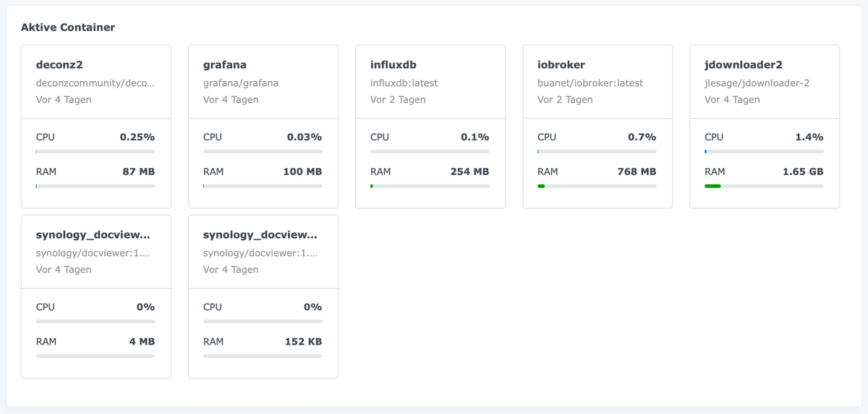Open the synology_docviewer card with 152 KB RAM
The width and height of the screenshot is (868, 414).
point(263,296)
